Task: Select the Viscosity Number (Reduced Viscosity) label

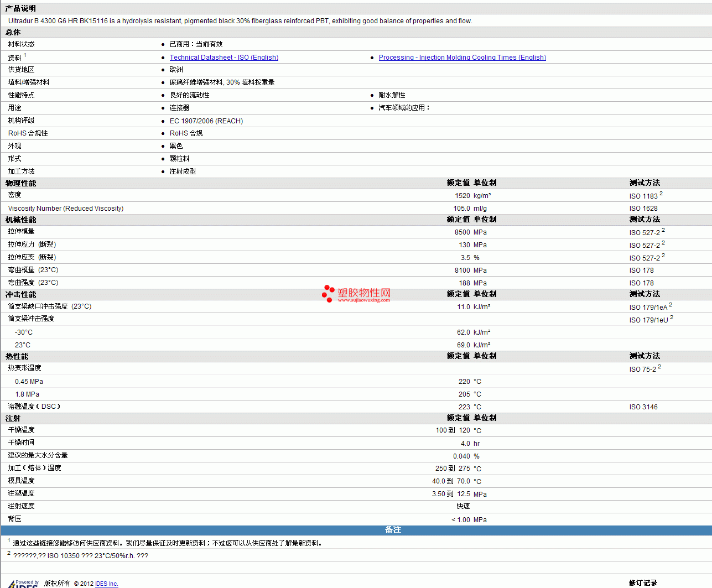Action: (66, 209)
